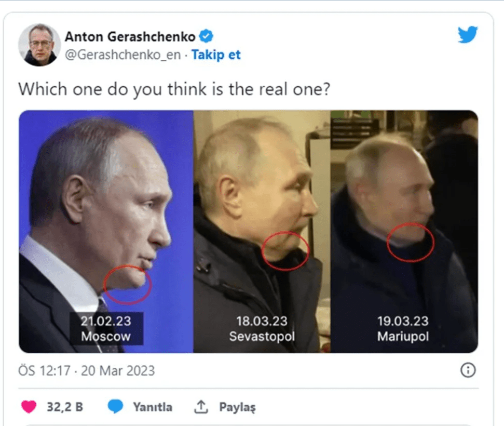Open the tweet info circle icon
504x426 pixels.
(x=468, y=370)
